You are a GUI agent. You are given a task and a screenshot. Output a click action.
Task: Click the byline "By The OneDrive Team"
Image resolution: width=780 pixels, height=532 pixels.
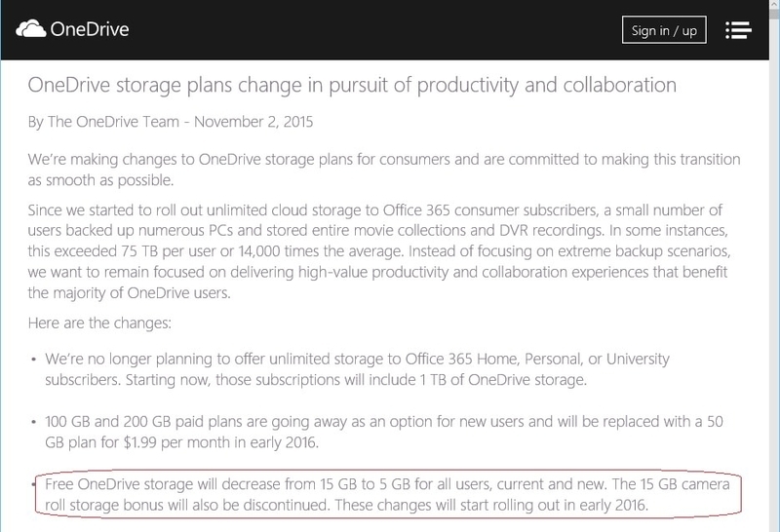point(103,122)
